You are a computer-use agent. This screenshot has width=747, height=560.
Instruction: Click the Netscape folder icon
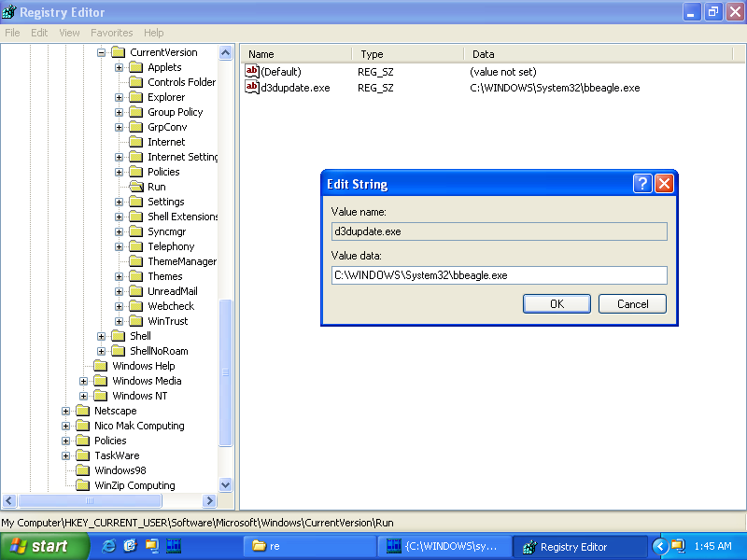coord(83,411)
